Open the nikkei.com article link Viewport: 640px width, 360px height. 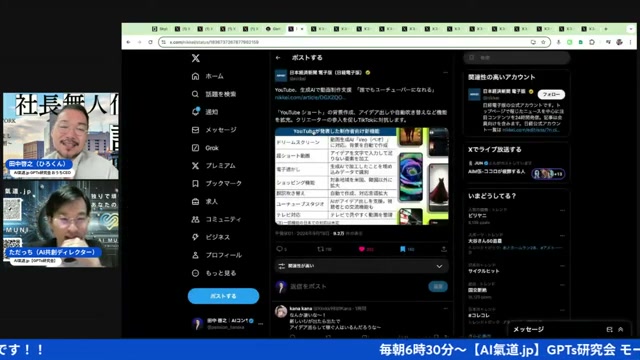(x=310, y=98)
